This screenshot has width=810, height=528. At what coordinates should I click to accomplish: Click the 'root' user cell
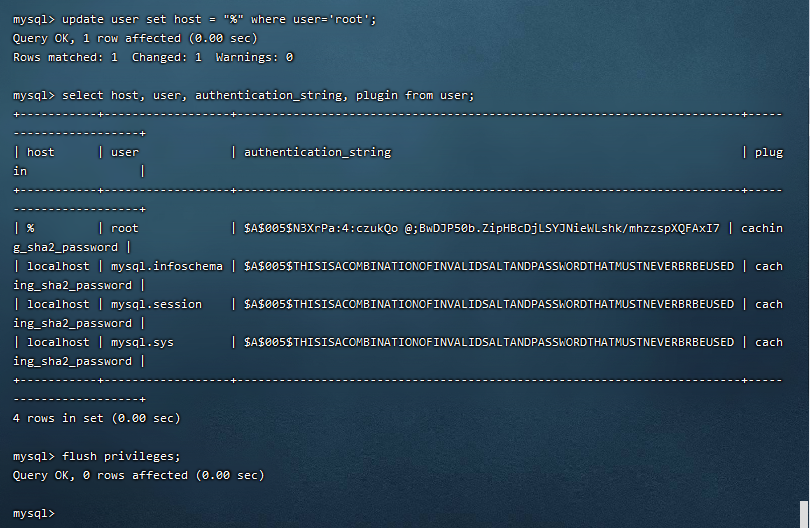pos(125,228)
